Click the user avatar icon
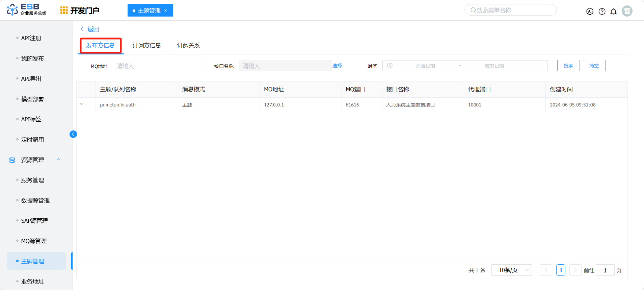This screenshot has width=644, height=290. [627, 11]
